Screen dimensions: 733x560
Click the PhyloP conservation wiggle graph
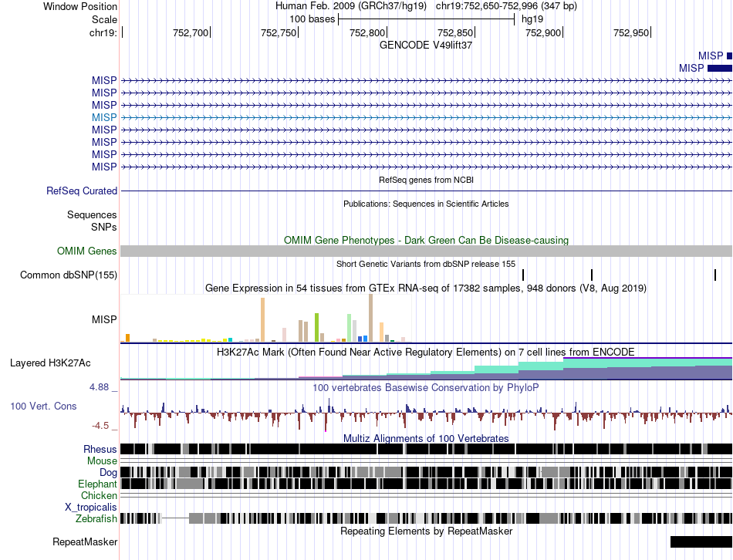pos(426,413)
